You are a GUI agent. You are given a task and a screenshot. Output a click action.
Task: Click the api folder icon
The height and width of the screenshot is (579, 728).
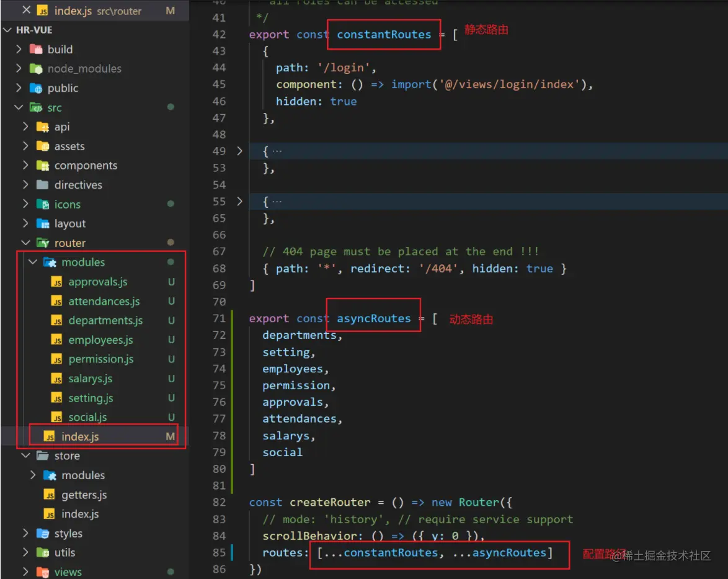click(43, 127)
